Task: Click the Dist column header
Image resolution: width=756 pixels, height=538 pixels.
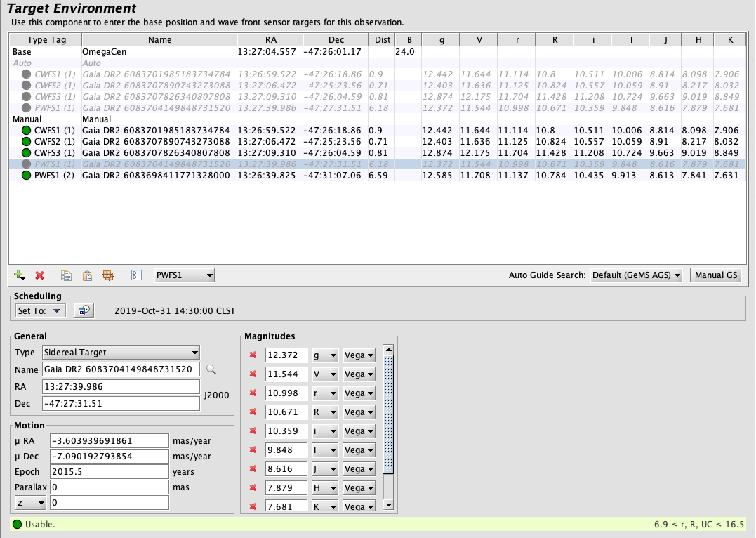Action: tap(383, 40)
